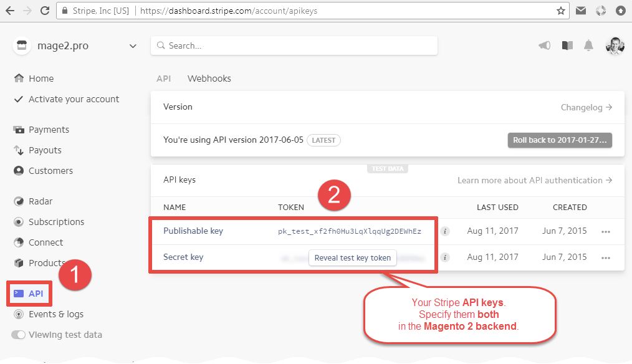This screenshot has height=364, width=632.
Task: Click the LAST USED column header
Action: click(497, 207)
